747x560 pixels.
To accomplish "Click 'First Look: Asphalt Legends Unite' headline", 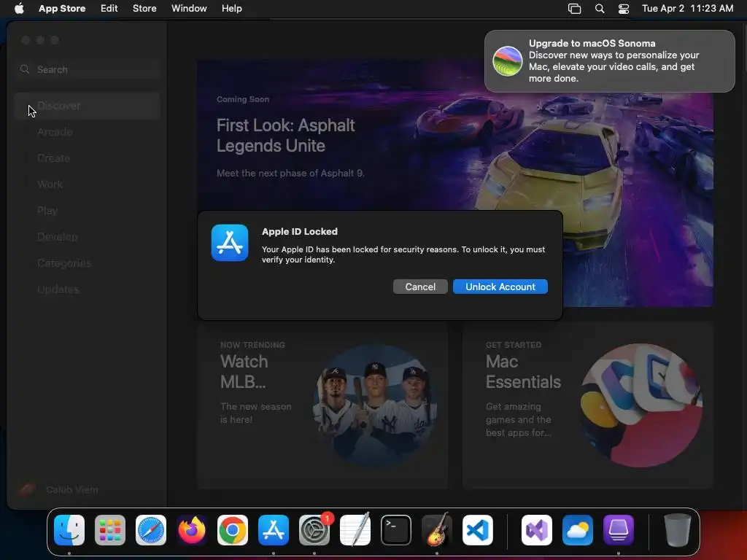I will (x=285, y=135).
